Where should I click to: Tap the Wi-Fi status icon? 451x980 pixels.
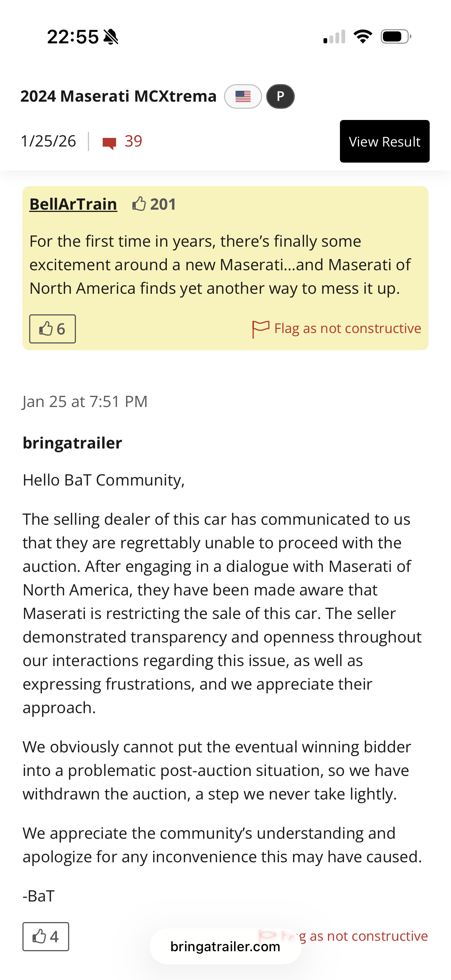pyautogui.click(x=362, y=37)
